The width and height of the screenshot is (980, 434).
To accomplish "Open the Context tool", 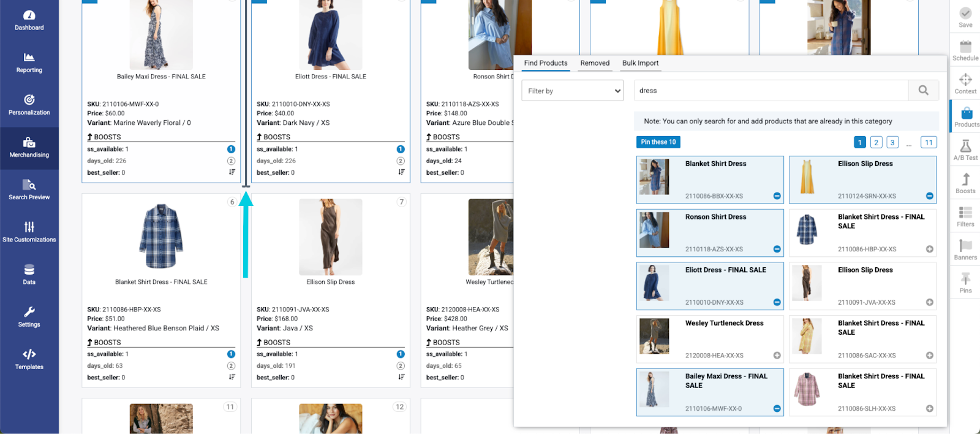I will (x=965, y=83).
